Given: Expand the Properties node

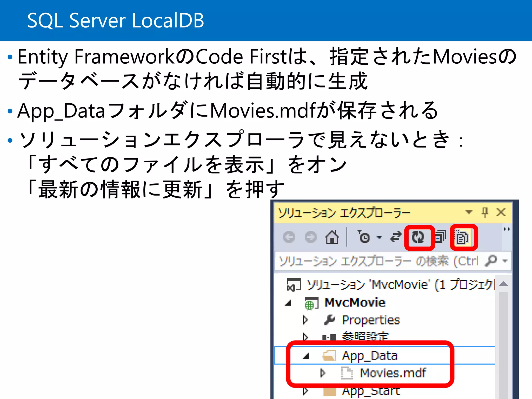Looking at the screenshot, I should pos(305,320).
